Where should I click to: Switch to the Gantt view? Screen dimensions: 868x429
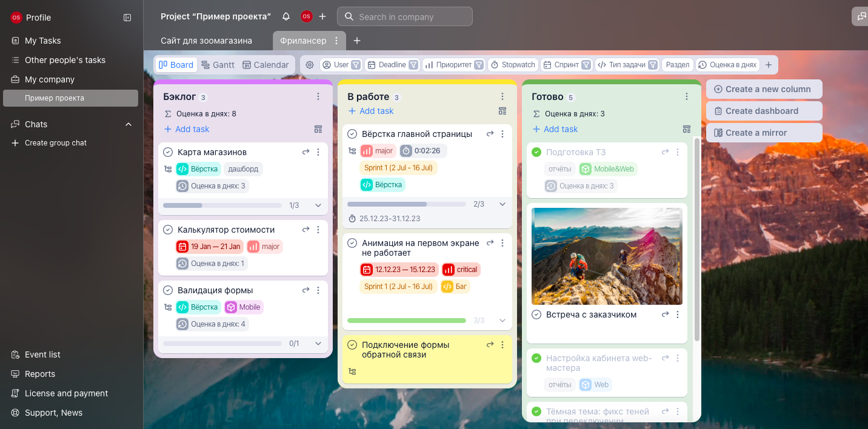(x=218, y=65)
